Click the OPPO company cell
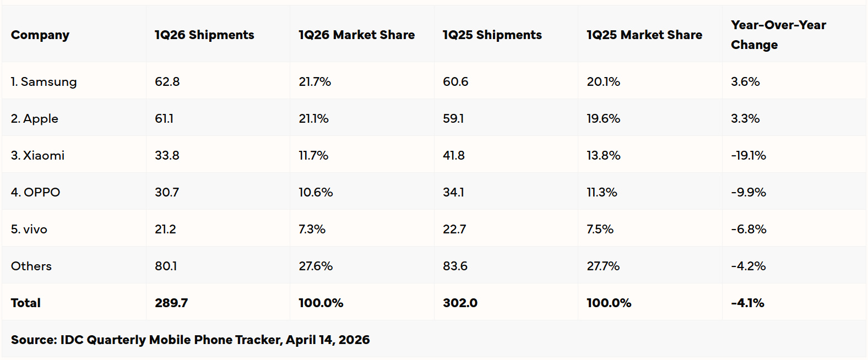The width and height of the screenshot is (868, 360). (35, 193)
